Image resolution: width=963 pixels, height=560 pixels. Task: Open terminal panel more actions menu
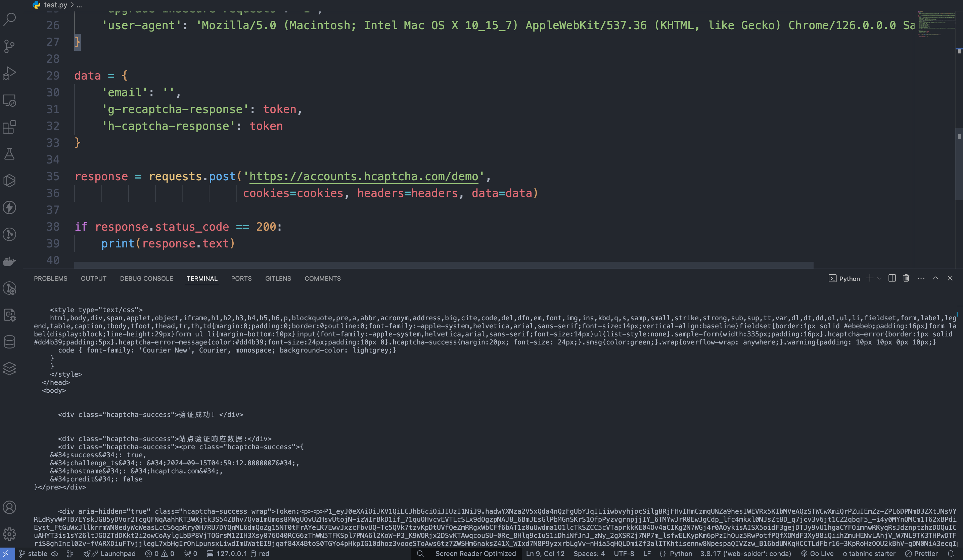click(x=921, y=278)
